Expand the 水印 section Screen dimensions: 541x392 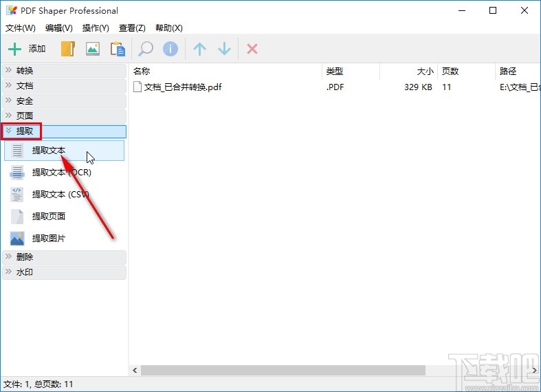pos(64,272)
